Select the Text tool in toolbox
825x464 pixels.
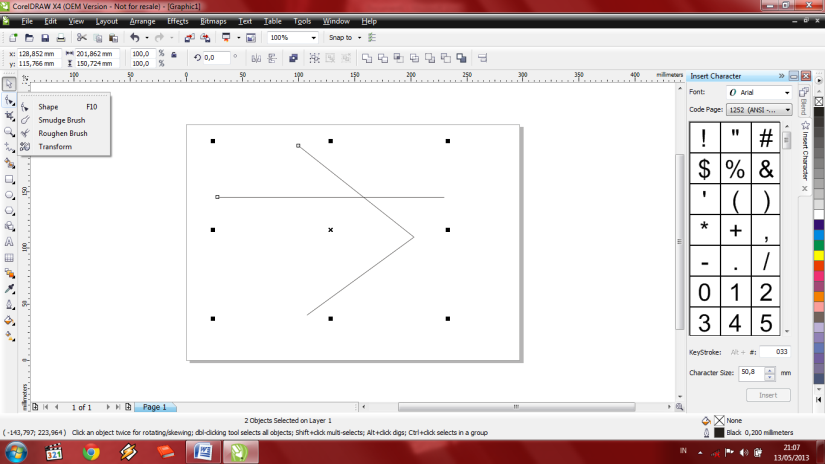pyautogui.click(x=9, y=242)
